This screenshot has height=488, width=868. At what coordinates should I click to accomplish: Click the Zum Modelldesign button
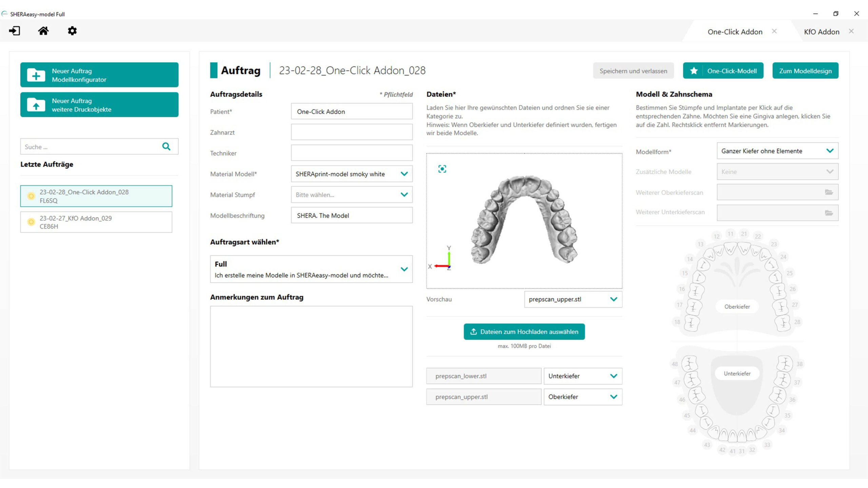pyautogui.click(x=805, y=70)
